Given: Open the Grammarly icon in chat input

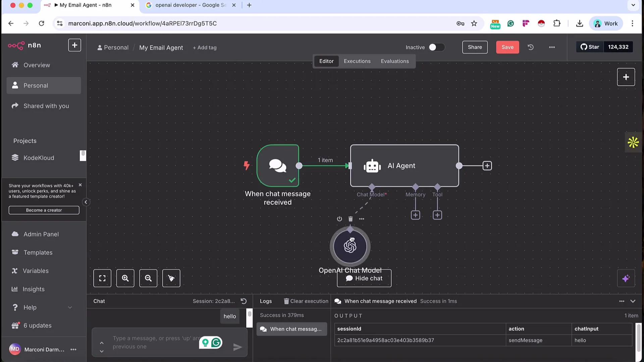Looking at the screenshot, I should point(216,342).
